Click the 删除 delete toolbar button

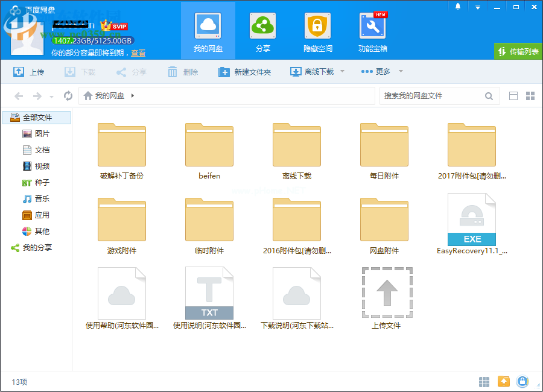[x=183, y=72]
